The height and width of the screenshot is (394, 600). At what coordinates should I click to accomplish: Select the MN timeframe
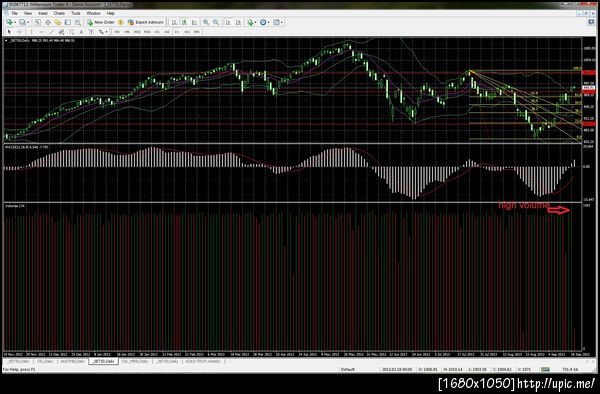(x=197, y=32)
